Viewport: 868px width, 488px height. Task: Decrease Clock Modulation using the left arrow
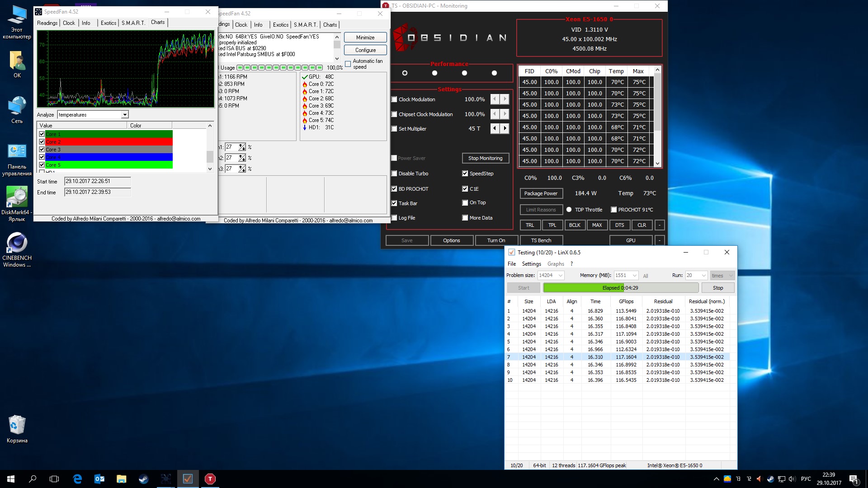tap(495, 99)
